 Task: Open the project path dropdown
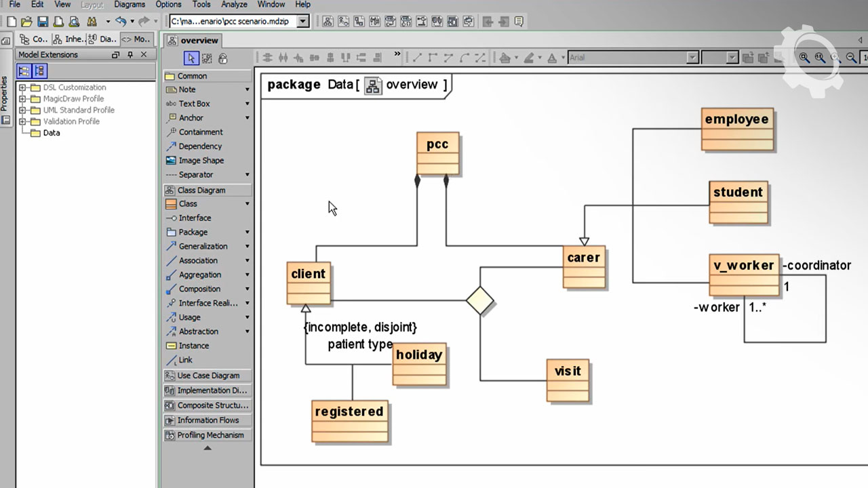[303, 22]
